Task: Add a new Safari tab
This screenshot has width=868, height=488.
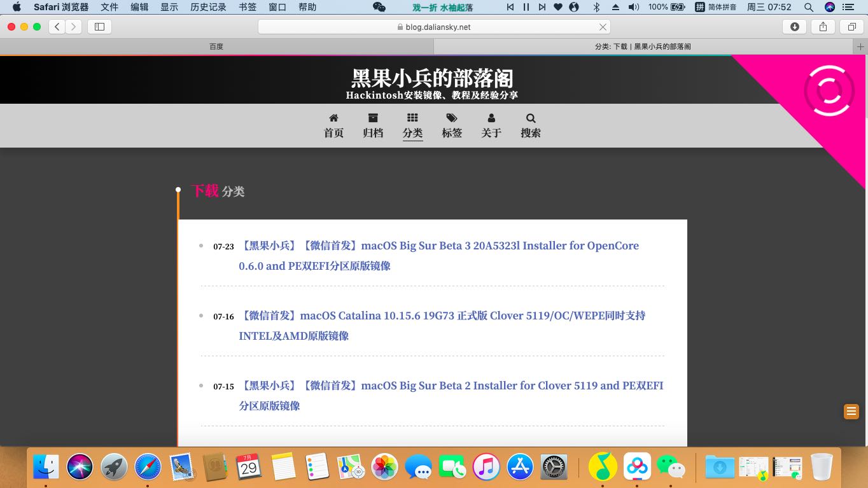Action: [x=860, y=46]
